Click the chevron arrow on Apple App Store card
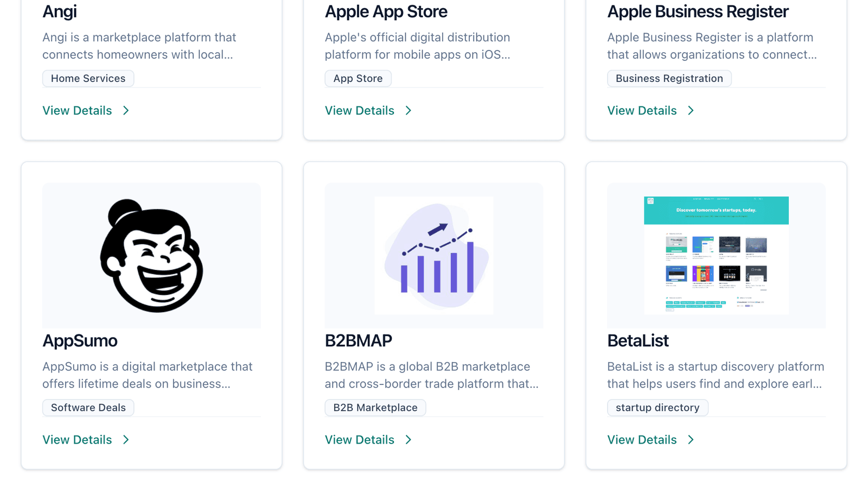Screen dimensions: 868x487 pos(409,111)
